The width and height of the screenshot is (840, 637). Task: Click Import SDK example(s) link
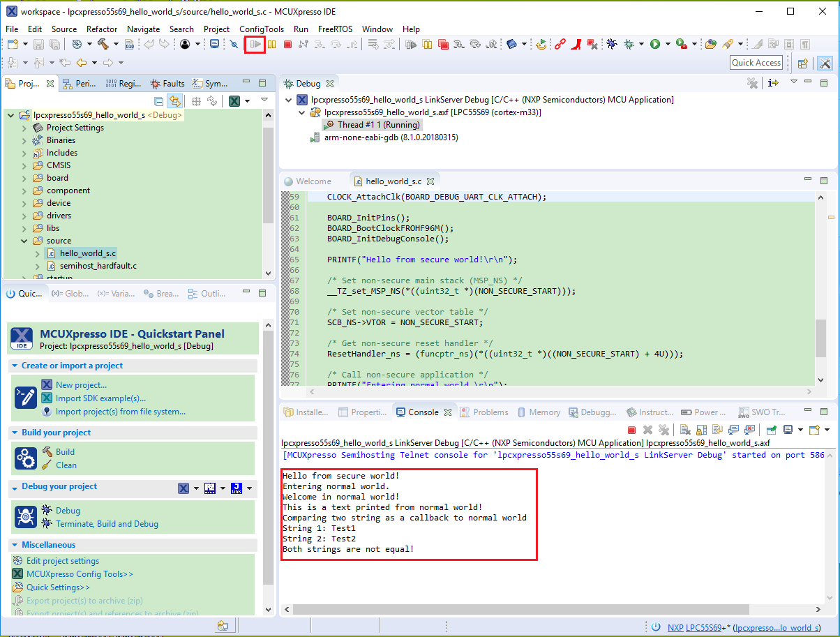tap(100, 398)
